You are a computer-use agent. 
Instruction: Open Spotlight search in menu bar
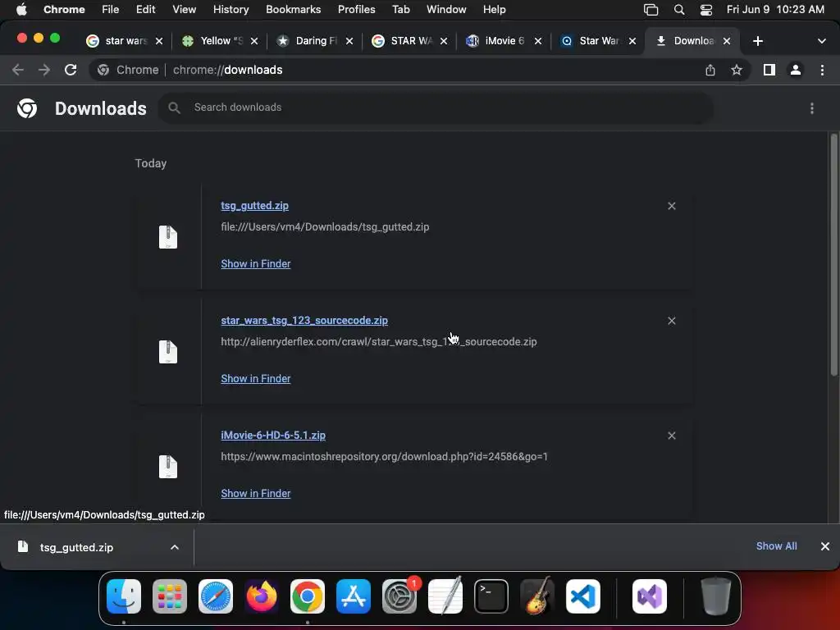(x=678, y=10)
